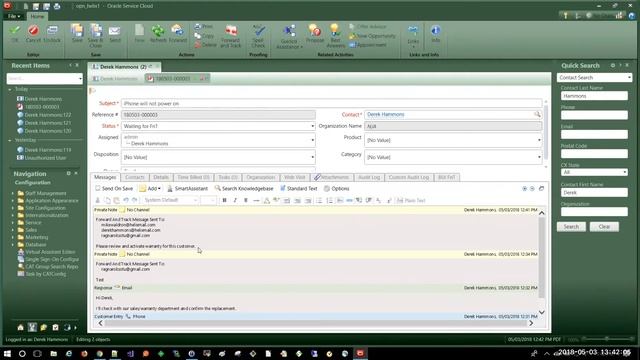The width and height of the screenshot is (640, 360).
Task: Click the Contact Last Name field
Action: (594, 96)
